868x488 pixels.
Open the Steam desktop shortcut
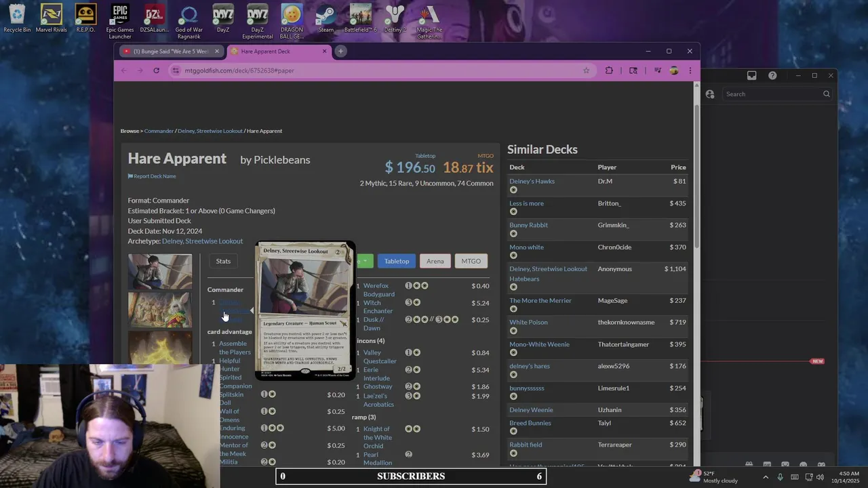tap(325, 18)
